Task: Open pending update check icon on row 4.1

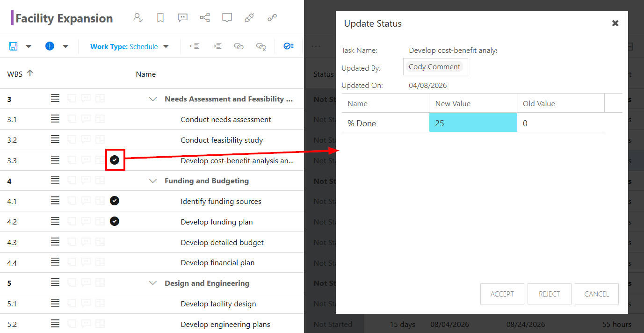Action: click(x=115, y=201)
